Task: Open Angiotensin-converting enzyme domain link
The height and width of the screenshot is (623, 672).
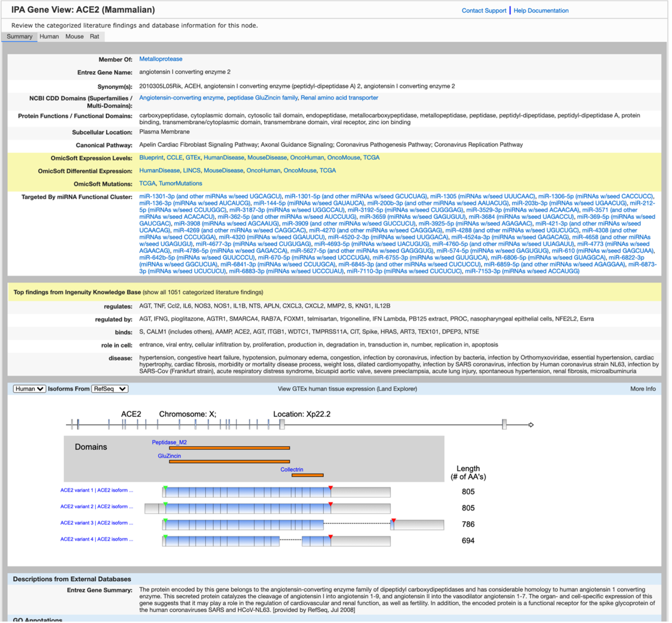Action: 181,98
